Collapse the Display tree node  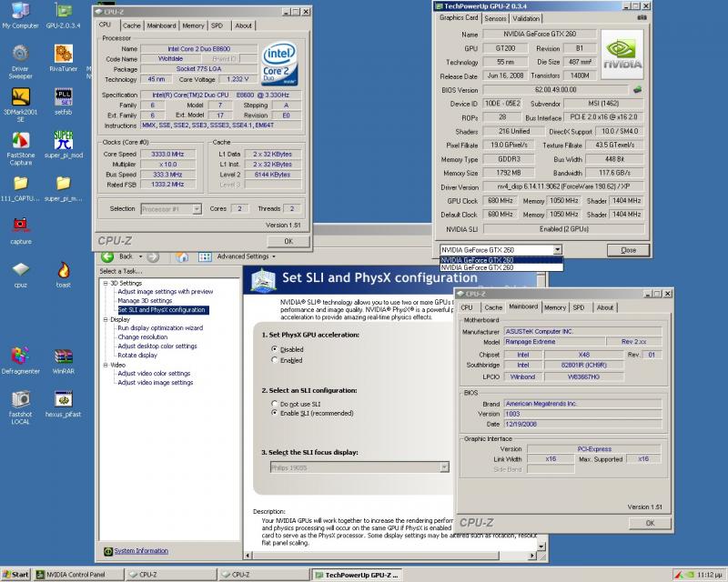pyautogui.click(x=106, y=319)
